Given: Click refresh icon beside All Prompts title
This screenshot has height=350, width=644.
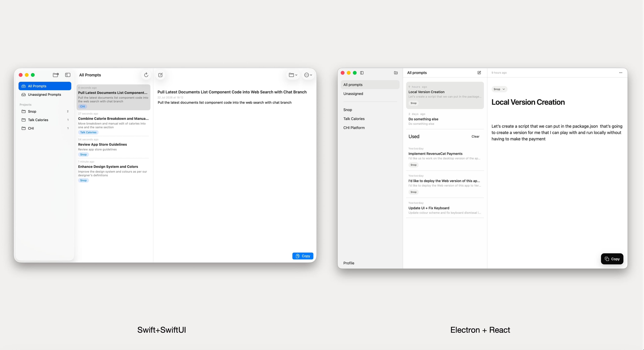Looking at the screenshot, I should pos(146,75).
